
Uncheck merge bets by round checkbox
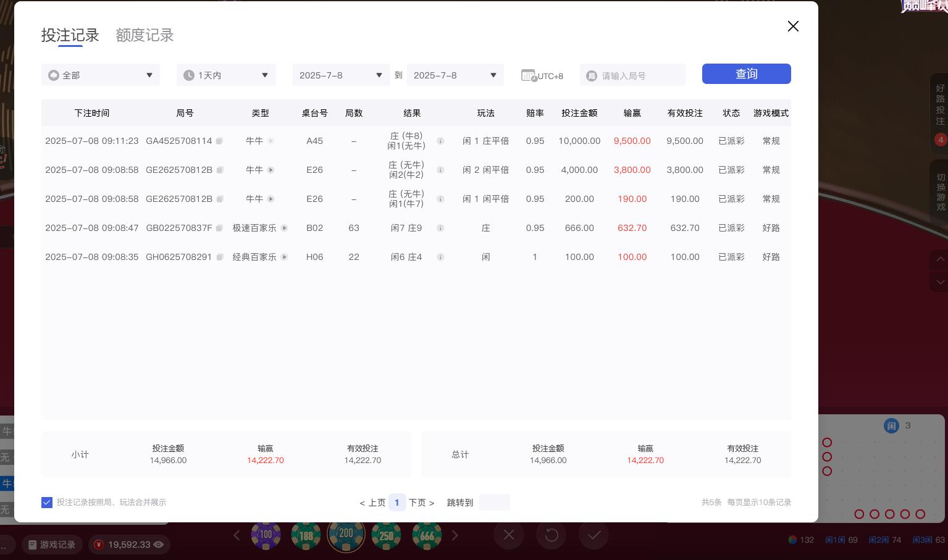(47, 502)
